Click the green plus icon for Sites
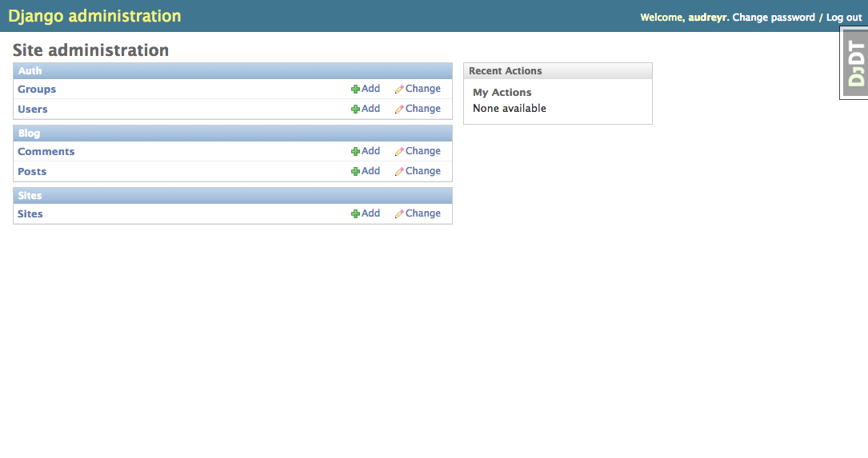This screenshot has height=458, width=868. pyautogui.click(x=355, y=214)
